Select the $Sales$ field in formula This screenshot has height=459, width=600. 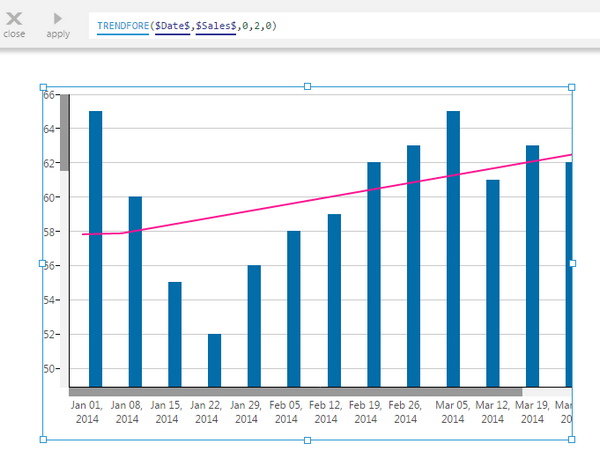click(216, 26)
